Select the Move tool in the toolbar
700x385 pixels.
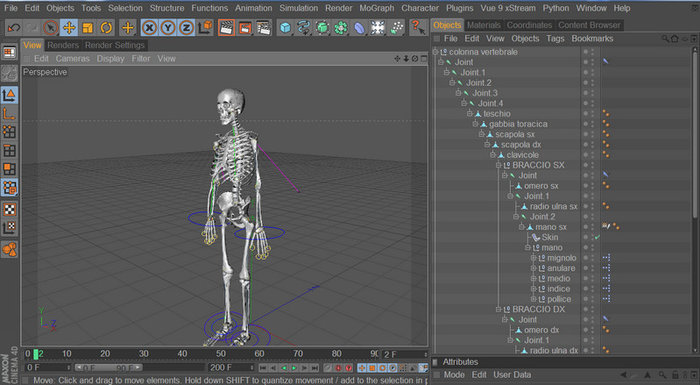(69, 28)
